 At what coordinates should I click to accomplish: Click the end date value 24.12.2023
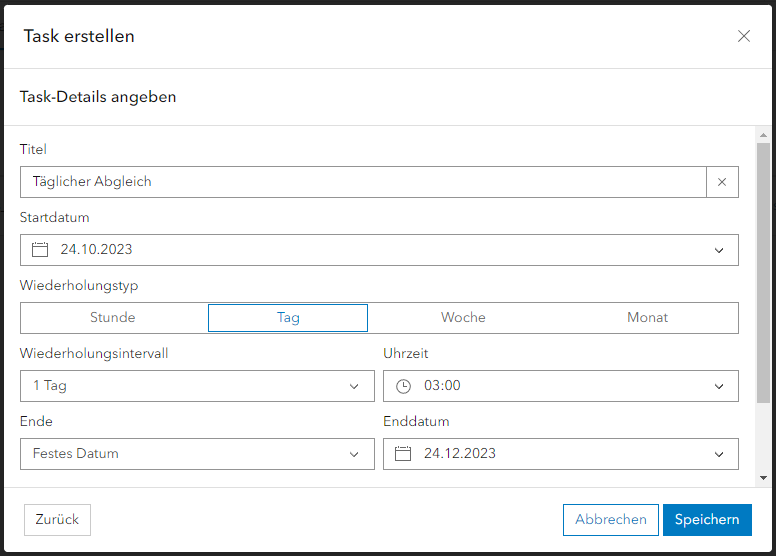(460, 454)
